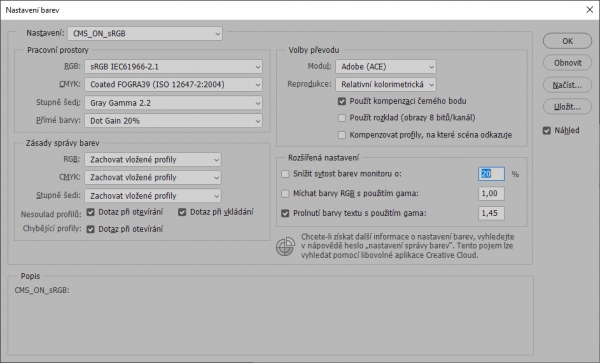Open the CMYK policy Zachovat vložené profily dropdown
This screenshot has height=363, width=600.
tap(153, 177)
